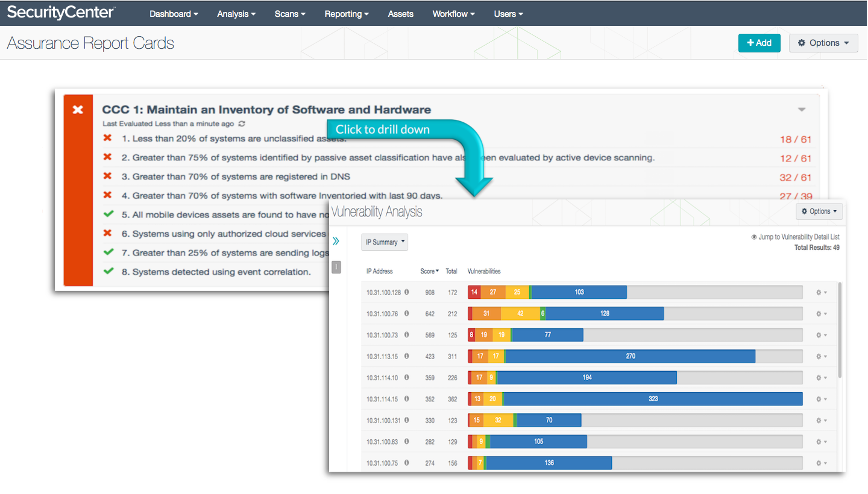868x494 pixels.
Task: Click the refresh icon beside Last Evaluated
Action: (x=242, y=123)
